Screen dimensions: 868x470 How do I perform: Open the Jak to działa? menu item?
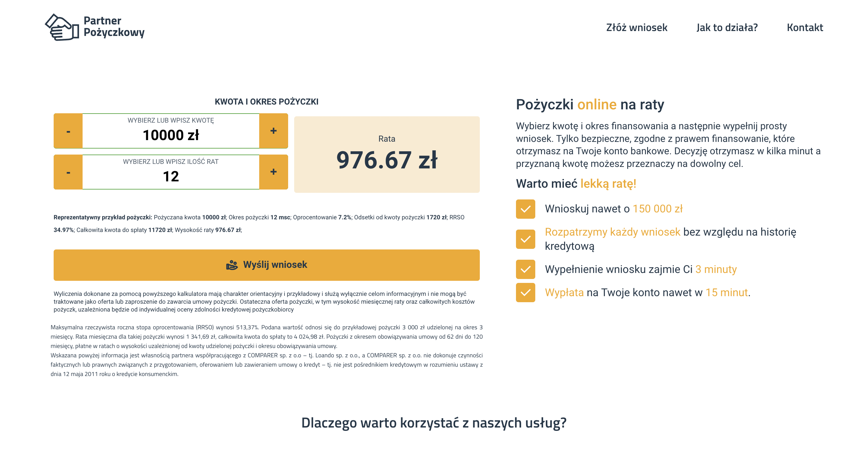727,27
